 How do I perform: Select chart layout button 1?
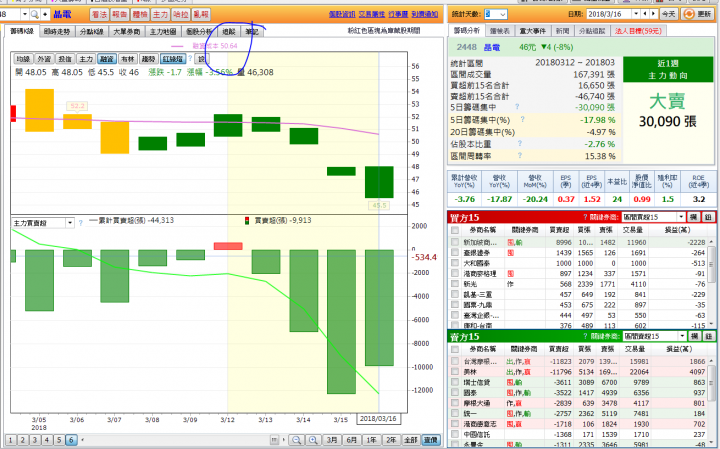pyautogui.click(x=11, y=440)
